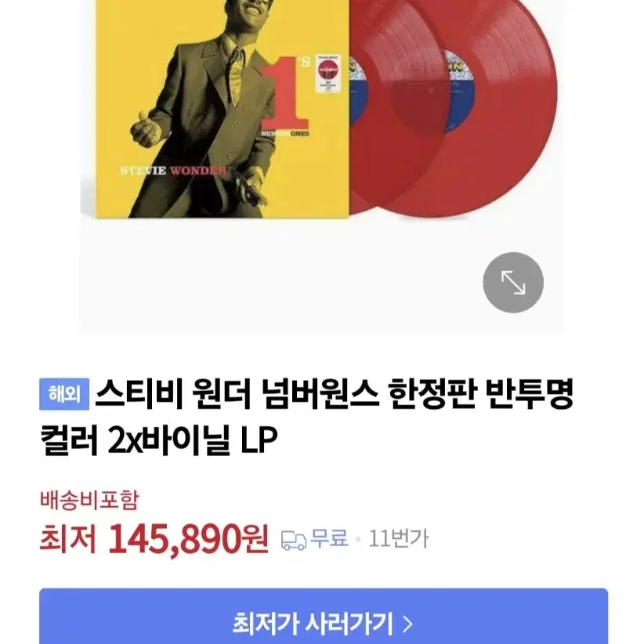The image size is (644, 644).
Task: Click STEVIE WONDER text on album cover
Action: 173,171
